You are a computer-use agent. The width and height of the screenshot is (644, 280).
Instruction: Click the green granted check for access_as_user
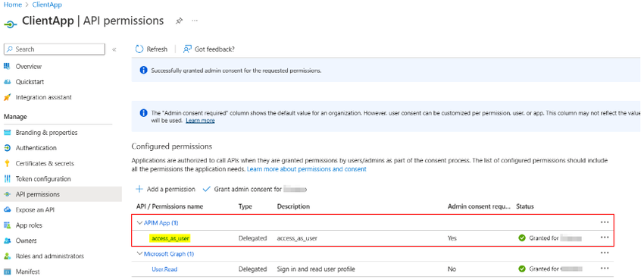(522, 238)
